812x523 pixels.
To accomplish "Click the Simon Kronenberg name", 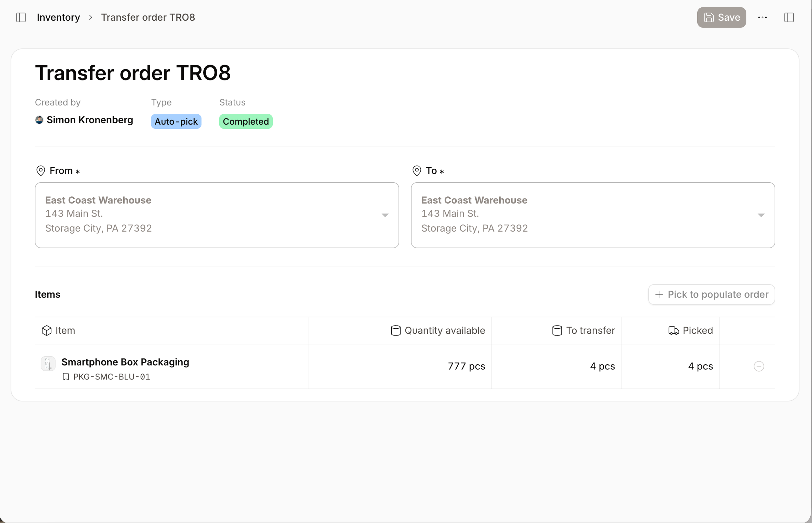I will pyautogui.click(x=90, y=120).
